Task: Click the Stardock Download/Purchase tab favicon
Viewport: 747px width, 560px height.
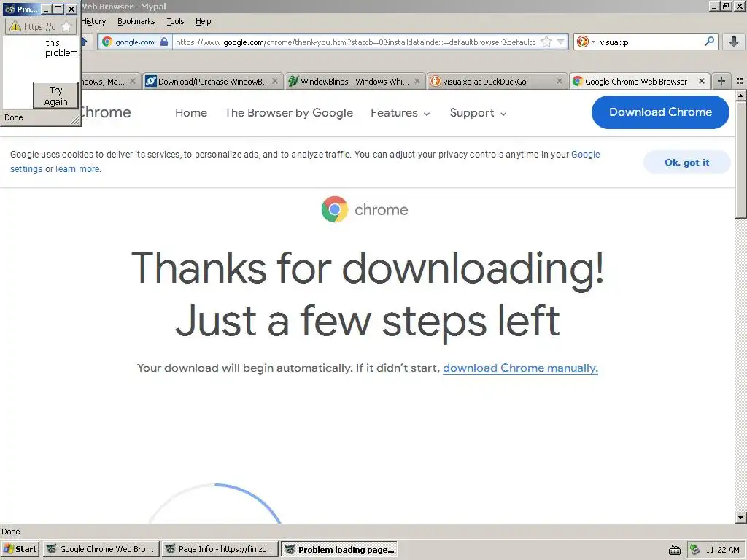Action: click(x=151, y=82)
